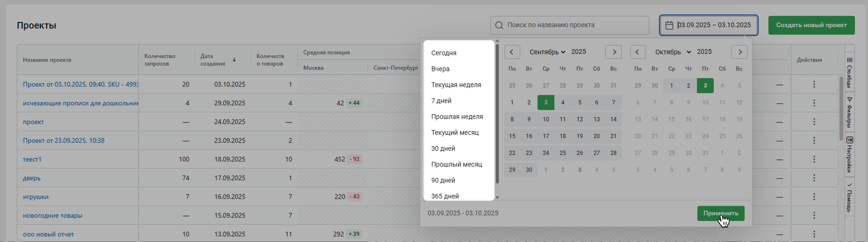Image resolution: width=868 pixels, height=242 pixels.
Task: Click next arrow beside the Сентябрь 2025 header
Action: coord(614,52)
